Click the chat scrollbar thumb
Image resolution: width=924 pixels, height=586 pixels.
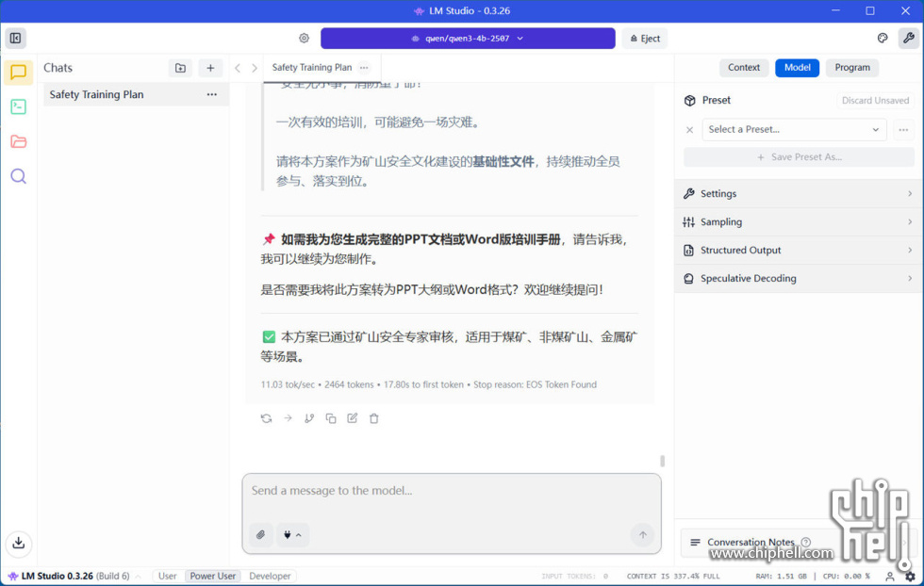(662, 461)
